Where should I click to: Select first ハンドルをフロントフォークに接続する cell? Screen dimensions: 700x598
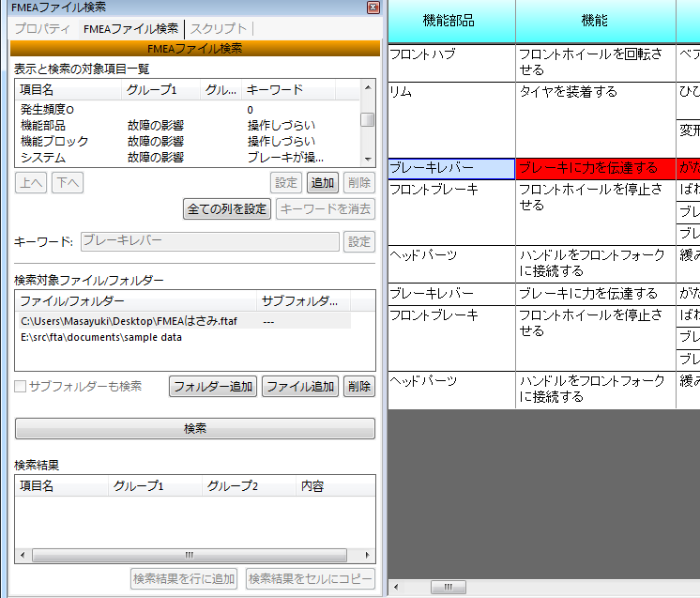pyautogui.click(x=596, y=264)
